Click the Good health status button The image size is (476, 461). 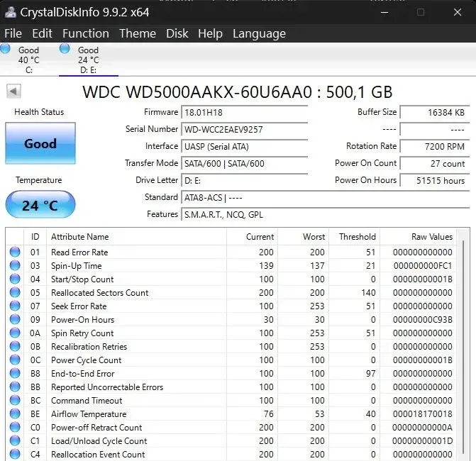(40, 143)
